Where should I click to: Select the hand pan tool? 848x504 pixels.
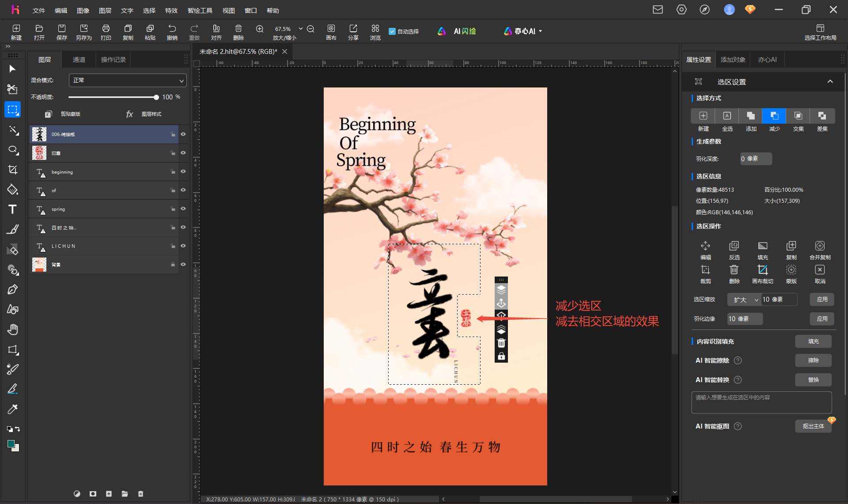pos(12,330)
